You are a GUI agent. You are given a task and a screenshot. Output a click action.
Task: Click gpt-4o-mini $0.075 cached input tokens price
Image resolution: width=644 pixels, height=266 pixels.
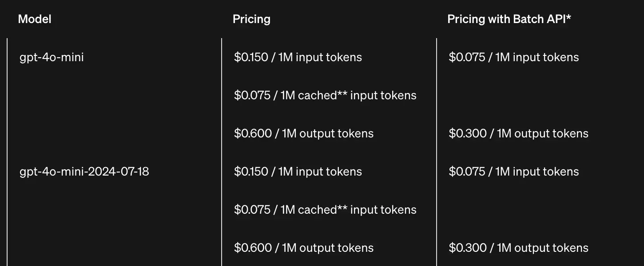[325, 95]
